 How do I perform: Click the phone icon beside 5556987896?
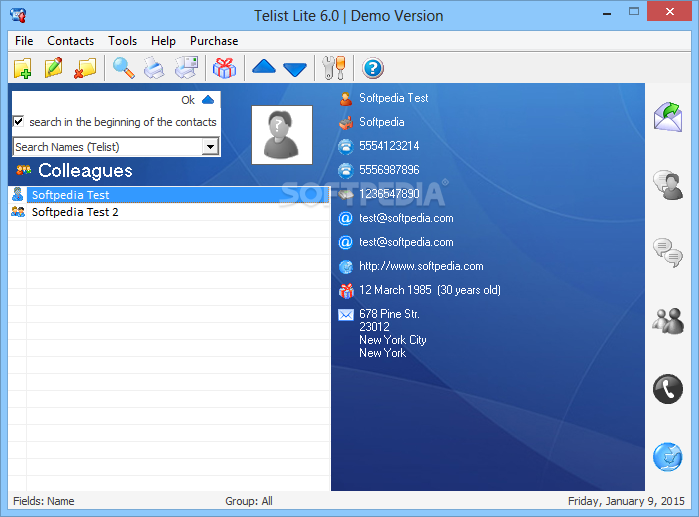pos(345,170)
